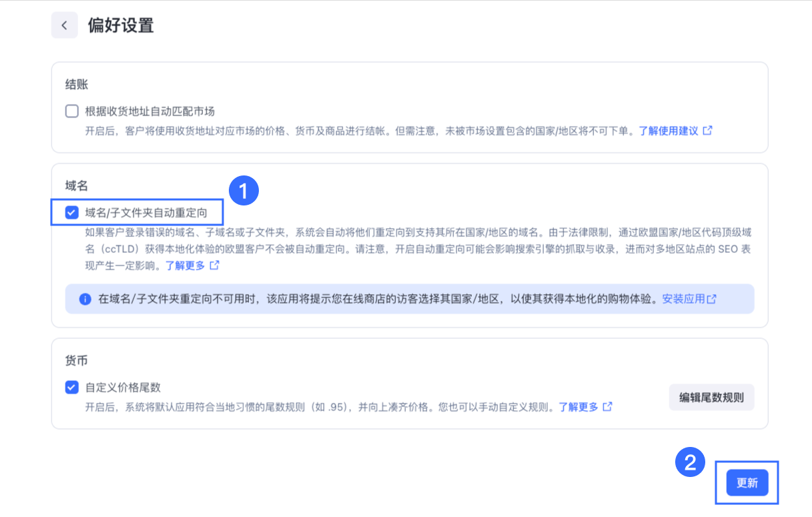Open 了解更多 link in 域名 section
Viewport: 812px width, 517px height.
185,265
